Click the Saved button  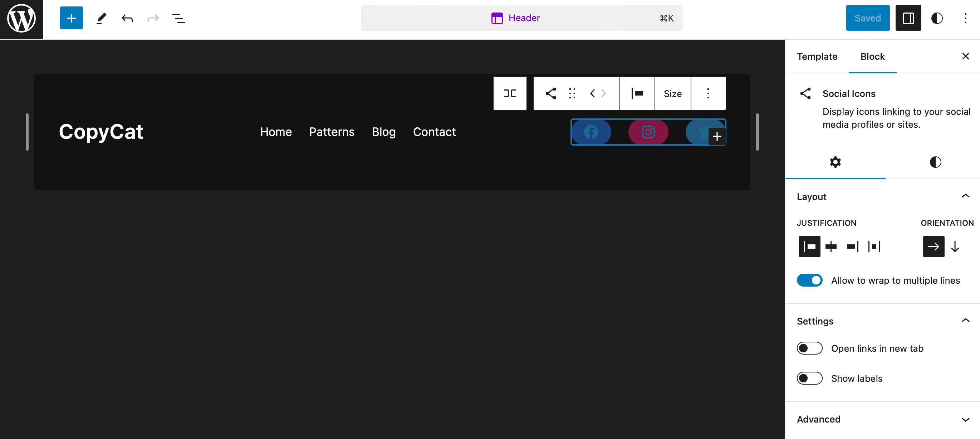[868, 18]
